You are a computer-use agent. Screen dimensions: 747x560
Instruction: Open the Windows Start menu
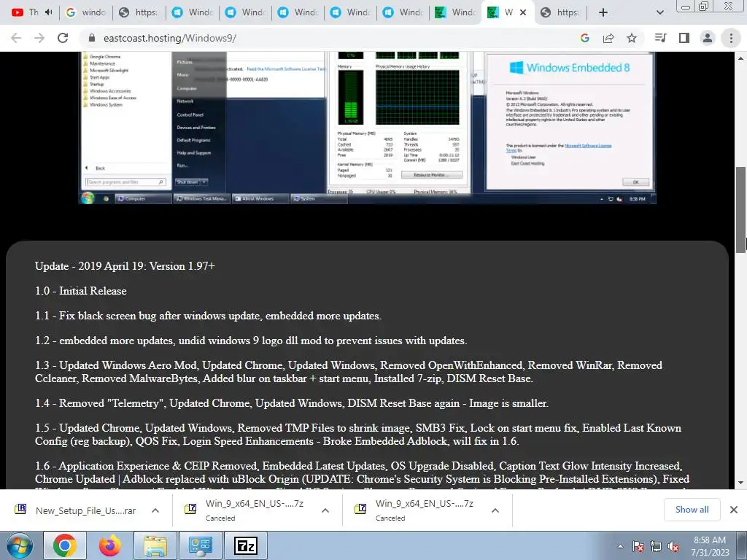point(19,545)
